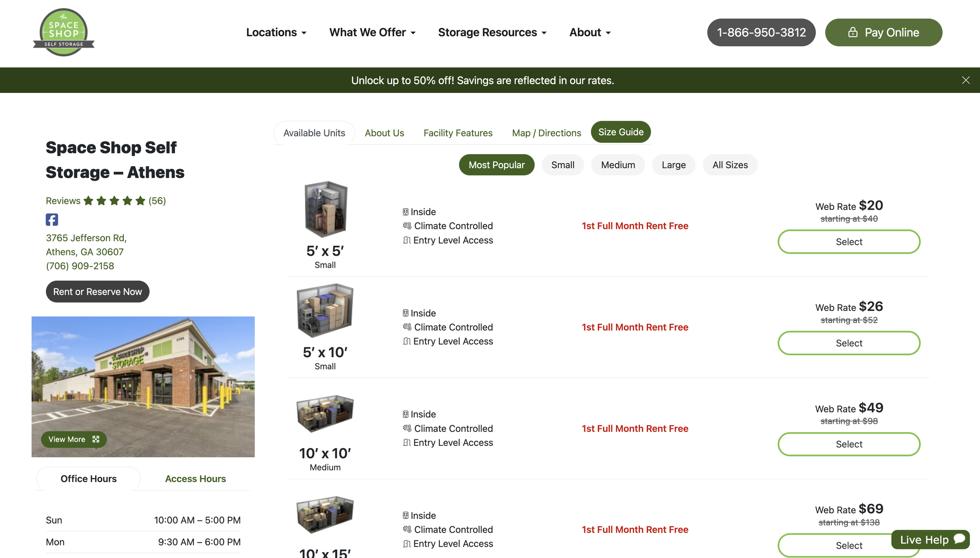The width and height of the screenshot is (980, 558).
Task: Click the 5' x 5' unit illustration
Action: [x=326, y=209]
